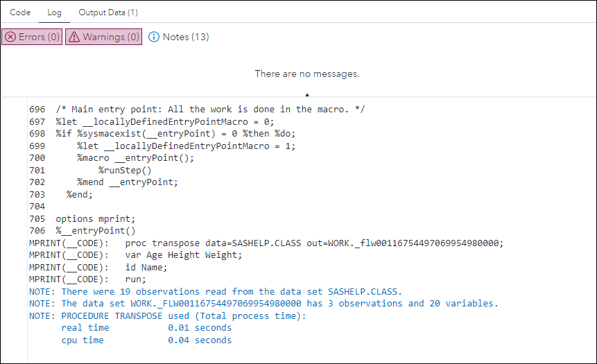Screen dimensions: 597x364
Task: Toggle the Notes (13) filter
Action: click(179, 37)
